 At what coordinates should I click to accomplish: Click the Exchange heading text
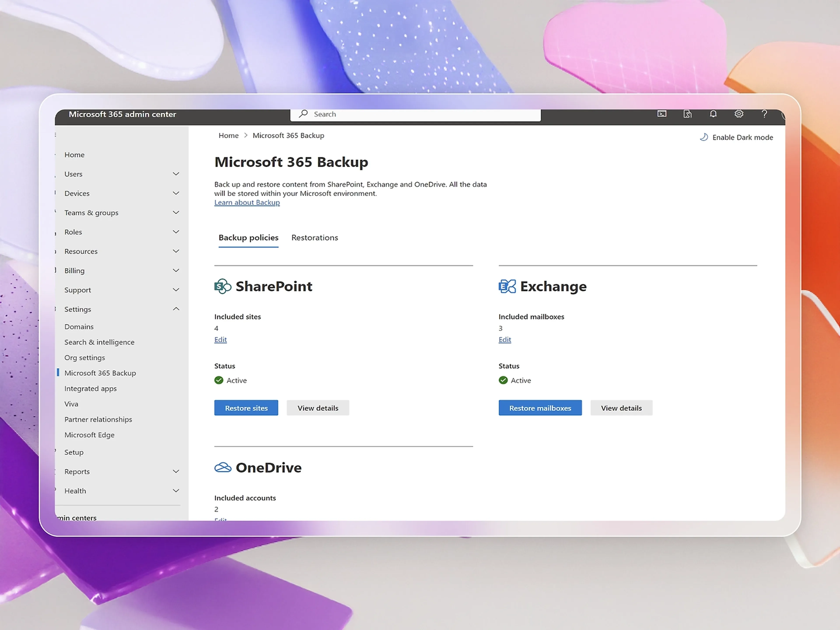[553, 286]
